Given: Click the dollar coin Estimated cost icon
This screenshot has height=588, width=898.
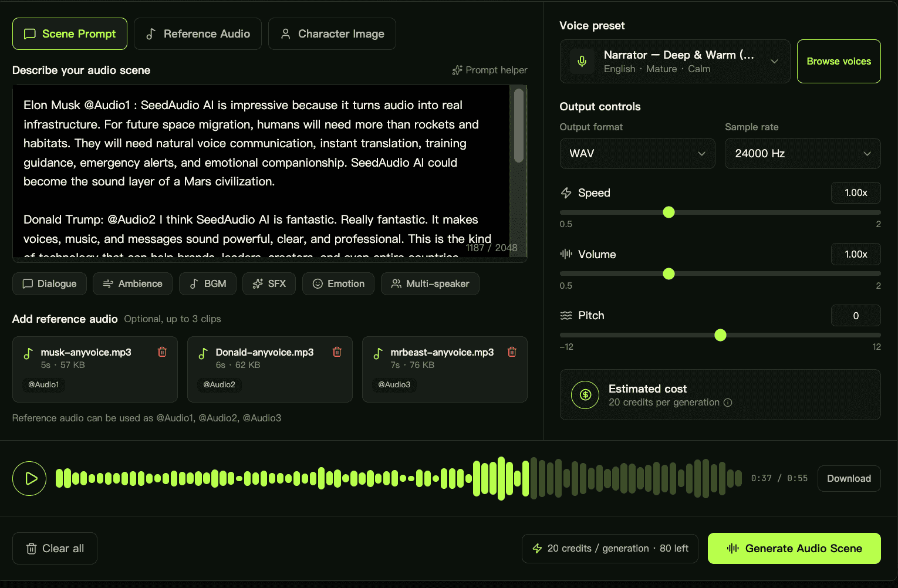Looking at the screenshot, I should pos(585,395).
